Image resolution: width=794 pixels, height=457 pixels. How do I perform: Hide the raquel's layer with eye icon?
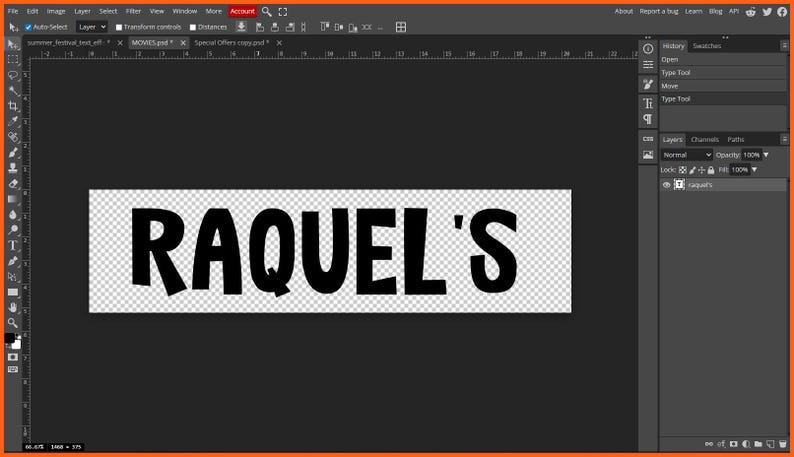click(x=666, y=185)
